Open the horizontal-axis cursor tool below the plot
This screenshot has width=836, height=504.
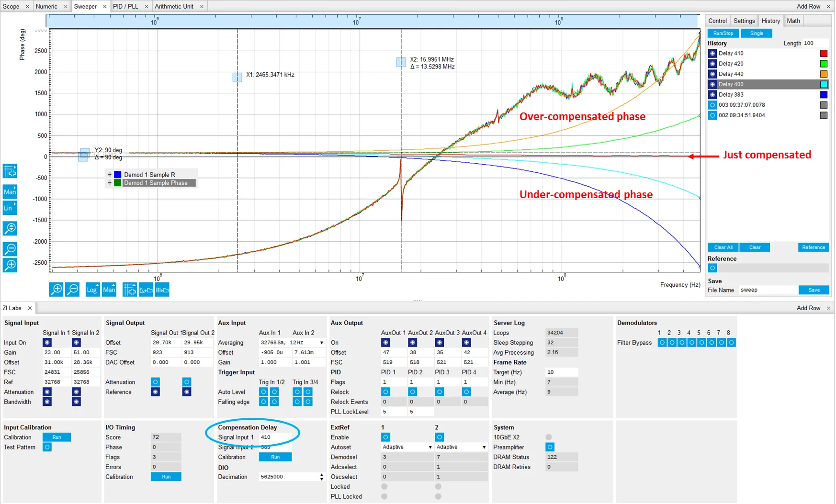[129, 290]
